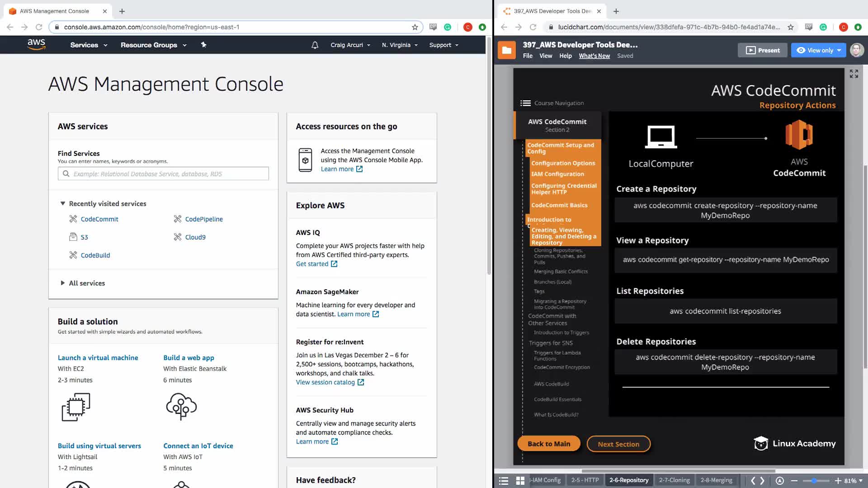Open the Lucidchart folder icon
Viewport: 868px width, 488px height.
pyautogui.click(x=506, y=50)
